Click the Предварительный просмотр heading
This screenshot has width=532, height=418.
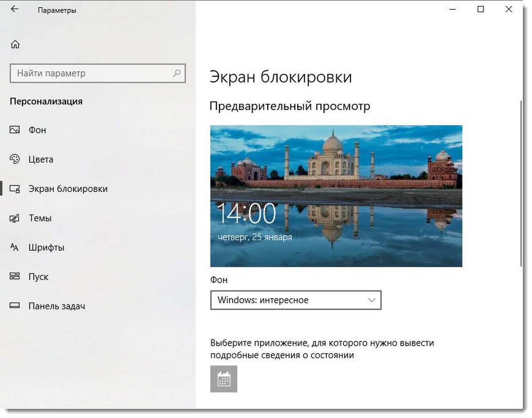tap(290, 106)
